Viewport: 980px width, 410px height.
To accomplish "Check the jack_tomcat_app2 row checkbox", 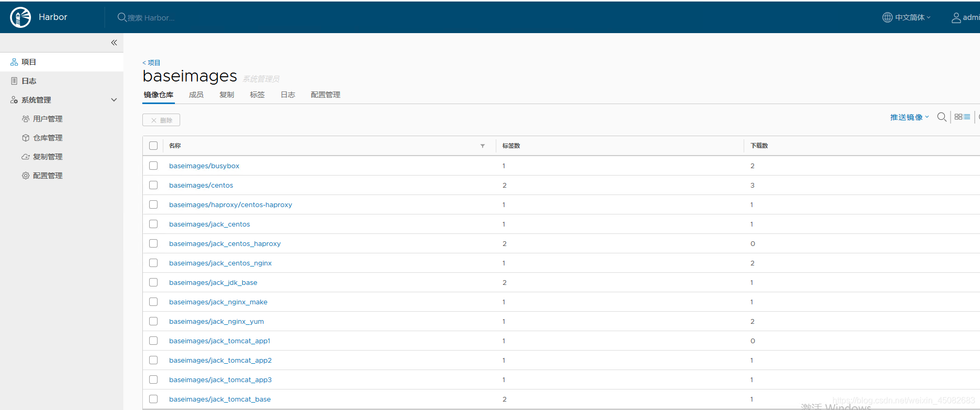I will point(153,360).
